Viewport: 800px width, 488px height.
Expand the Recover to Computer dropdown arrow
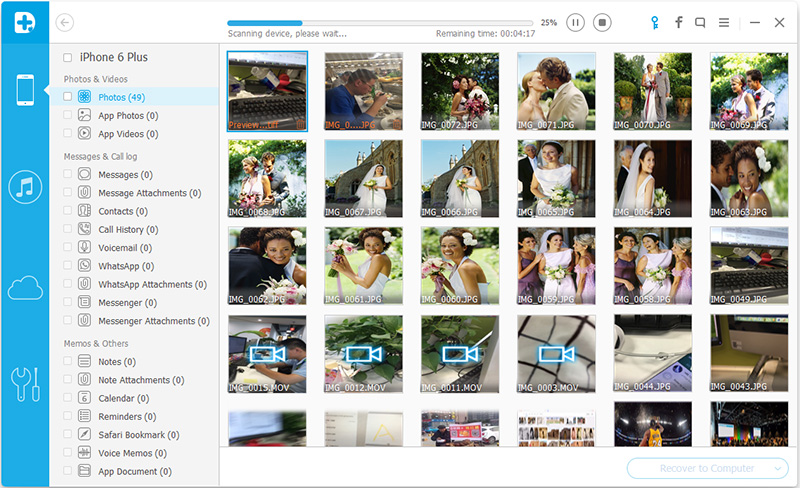point(777,468)
